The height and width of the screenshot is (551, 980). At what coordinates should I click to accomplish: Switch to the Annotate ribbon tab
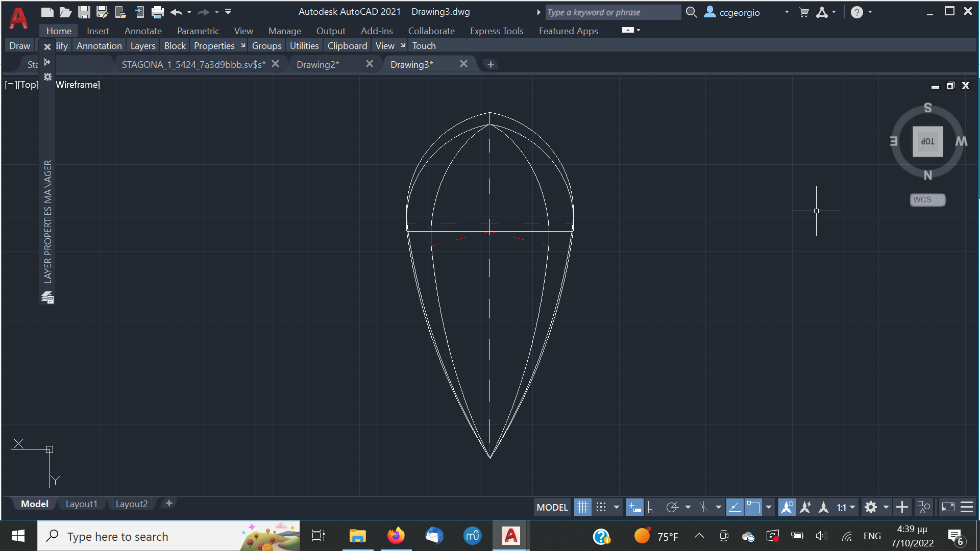coord(143,31)
